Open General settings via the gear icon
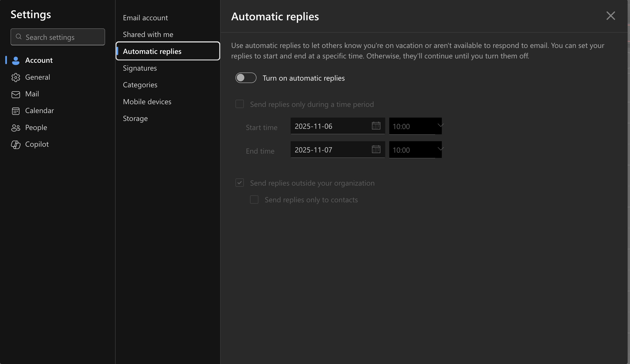630x364 pixels. coord(16,77)
